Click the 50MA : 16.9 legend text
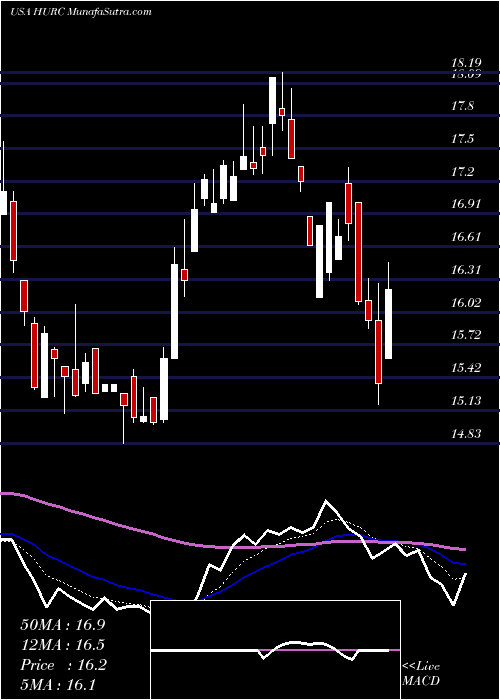Viewport: 500px width, 700px height. click(x=63, y=625)
